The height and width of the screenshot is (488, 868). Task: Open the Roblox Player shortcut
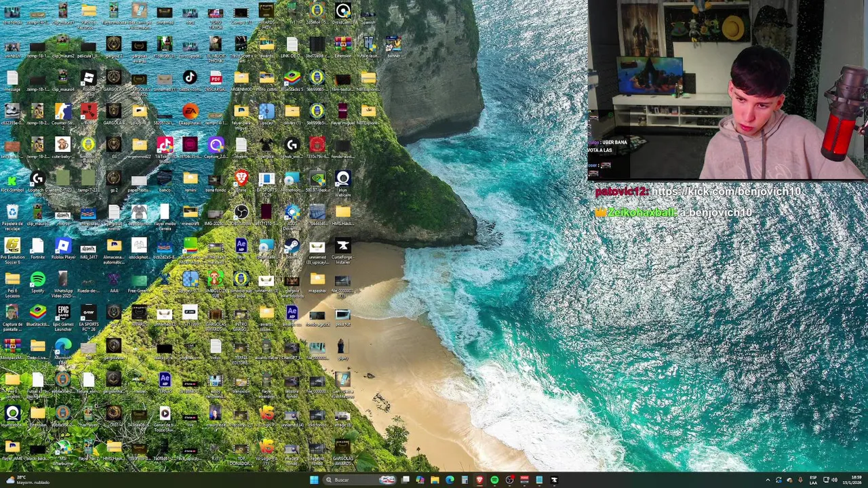63,249
